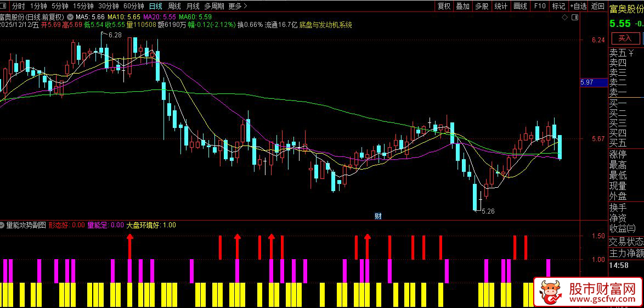644x308 pixels.
Task: Click the 5.26 low price marker
Action: 488,211
